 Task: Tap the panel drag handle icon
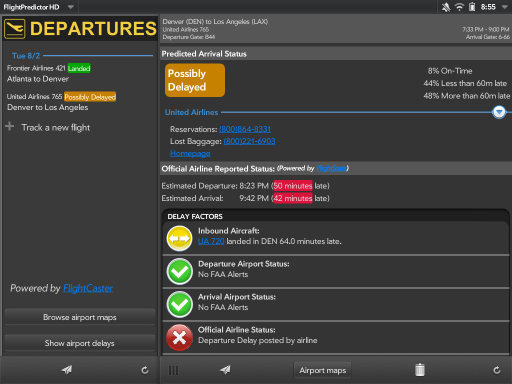173,370
